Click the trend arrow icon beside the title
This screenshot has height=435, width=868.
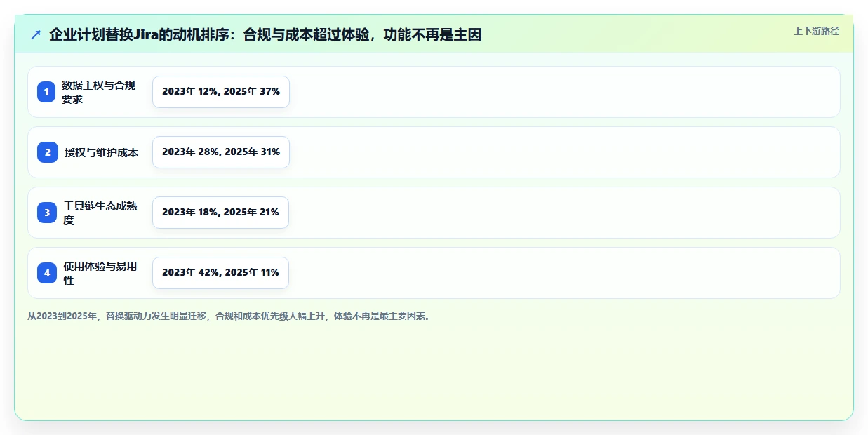click(36, 34)
